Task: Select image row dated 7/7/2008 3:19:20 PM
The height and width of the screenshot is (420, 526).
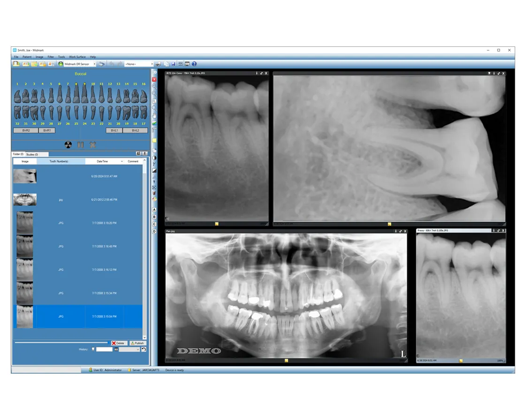Action: [78, 223]
